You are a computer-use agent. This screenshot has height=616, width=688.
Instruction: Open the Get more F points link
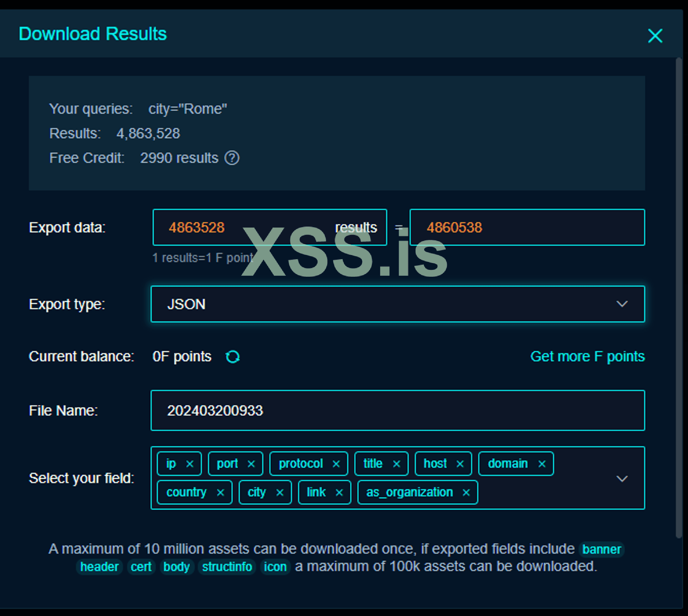(x=587, y=356)
